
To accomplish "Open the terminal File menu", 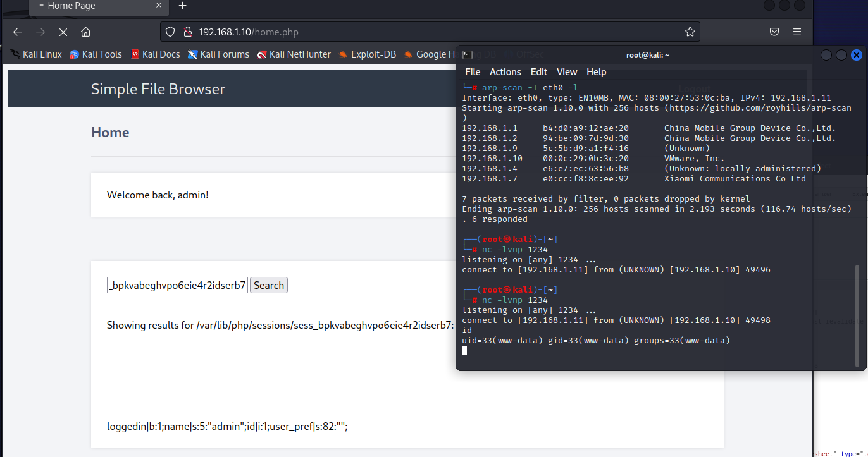I will [472, 72].
